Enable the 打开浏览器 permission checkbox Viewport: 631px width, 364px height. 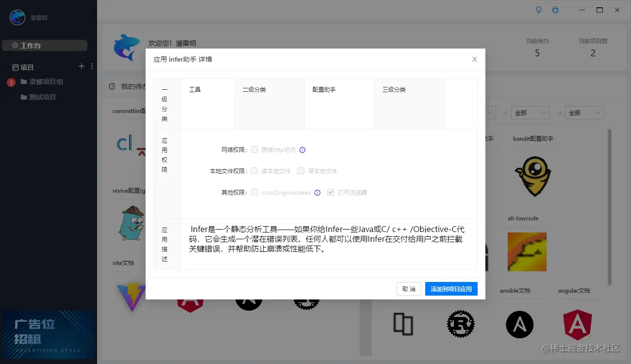point(331,192)
